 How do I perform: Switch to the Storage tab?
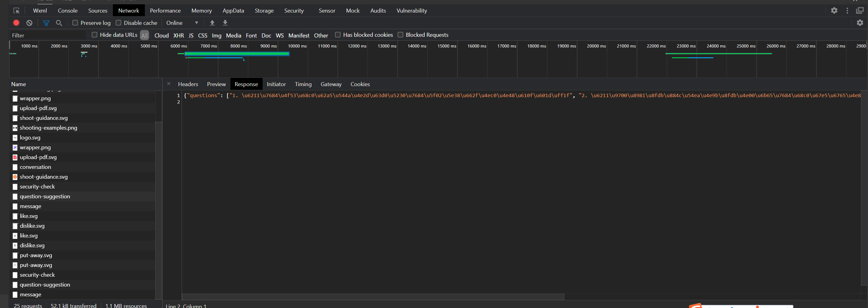264,11
